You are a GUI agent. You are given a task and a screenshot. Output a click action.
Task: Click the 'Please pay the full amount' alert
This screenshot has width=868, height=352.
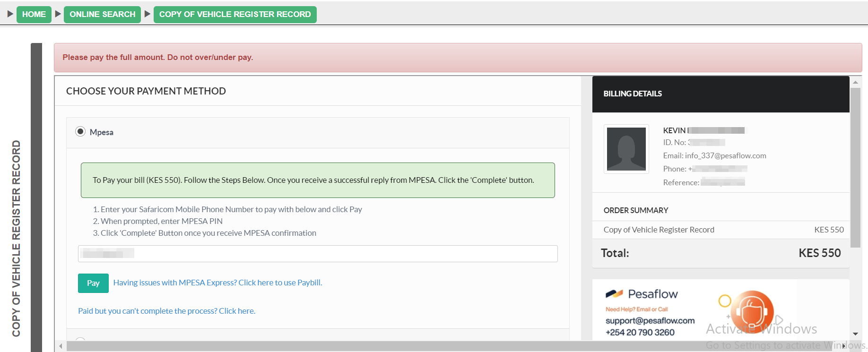tap(458, 58)
